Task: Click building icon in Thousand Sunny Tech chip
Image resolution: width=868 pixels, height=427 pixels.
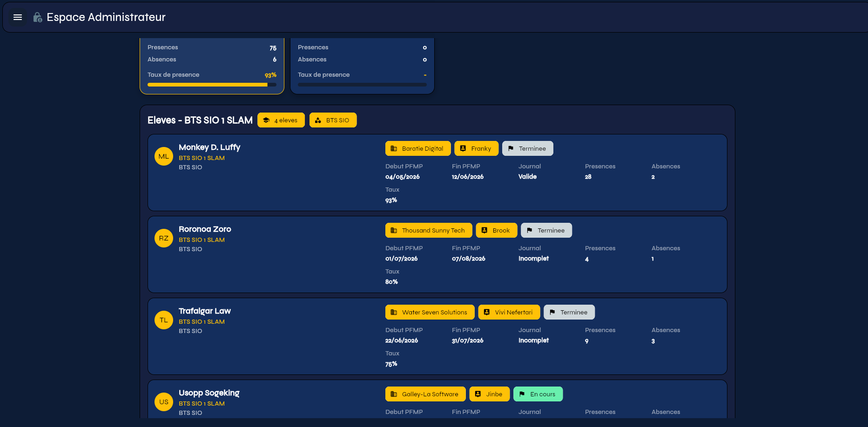Action: coord(394,230)
